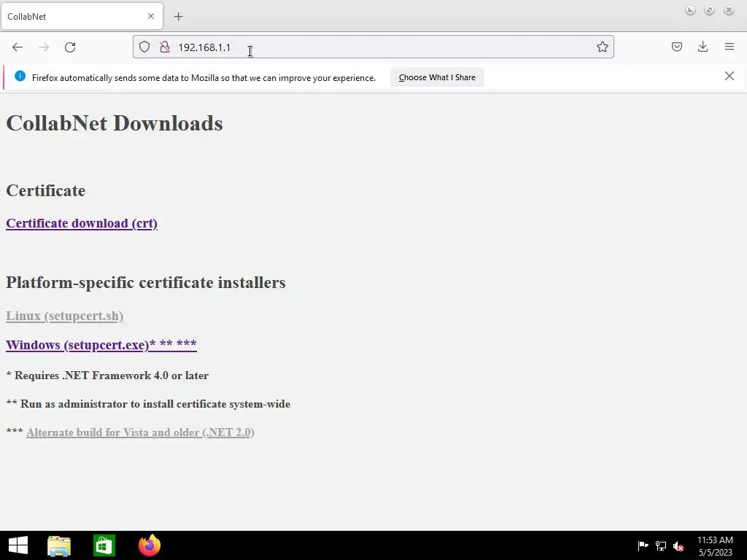747x560 pixels.
Task: Save the page to Pocket
Action: point(676,47)
